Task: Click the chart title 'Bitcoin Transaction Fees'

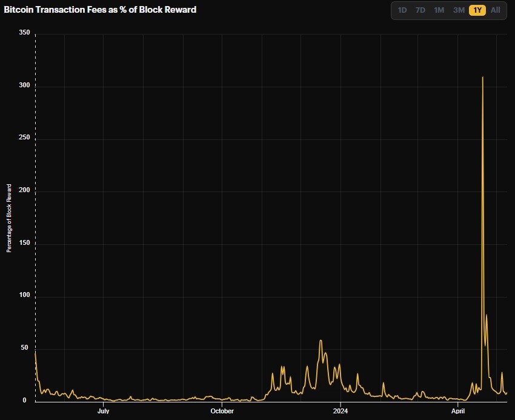Action: pos(100,10)
